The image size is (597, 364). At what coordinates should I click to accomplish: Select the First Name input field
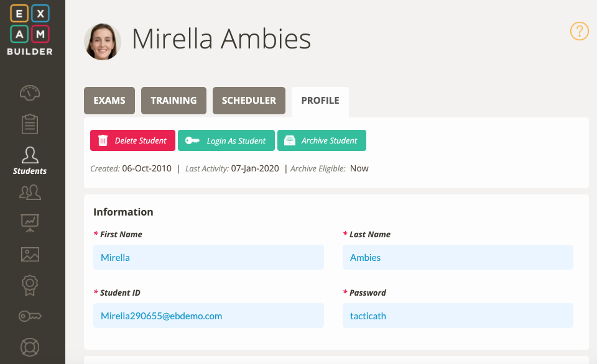point(208,257)
